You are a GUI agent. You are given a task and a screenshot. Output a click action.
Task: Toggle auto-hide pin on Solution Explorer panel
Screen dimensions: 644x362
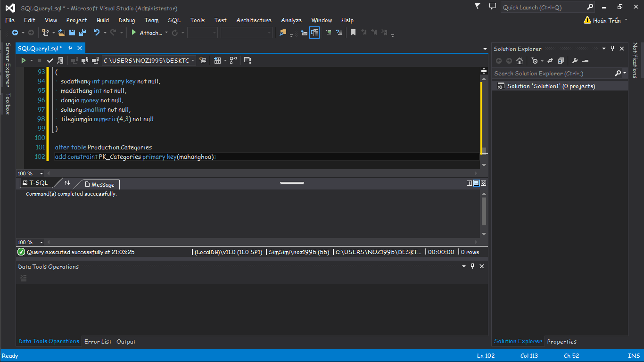pyautogui.click(x=613, y=49)
